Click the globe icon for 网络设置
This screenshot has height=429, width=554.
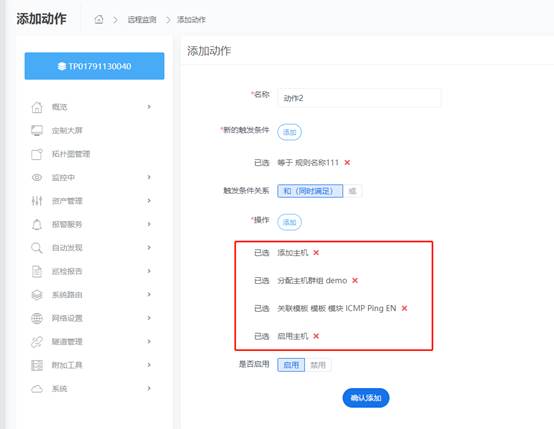37,318
